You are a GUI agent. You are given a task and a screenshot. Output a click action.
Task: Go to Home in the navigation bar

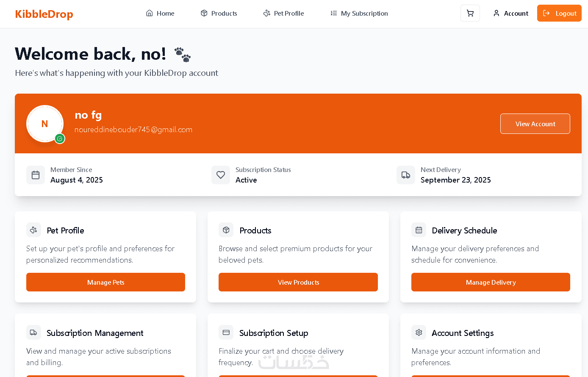click(160, 13)
